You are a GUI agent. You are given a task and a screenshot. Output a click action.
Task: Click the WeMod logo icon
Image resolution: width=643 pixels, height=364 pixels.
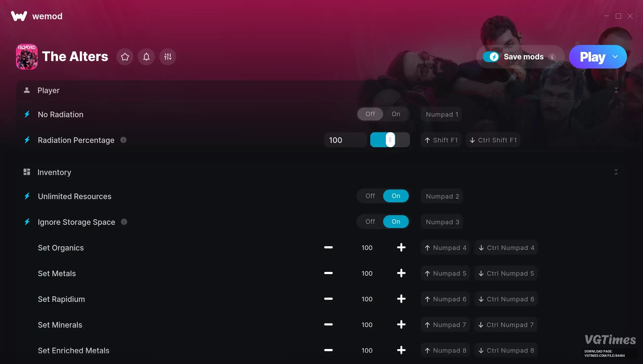click(x=19, y=16)
